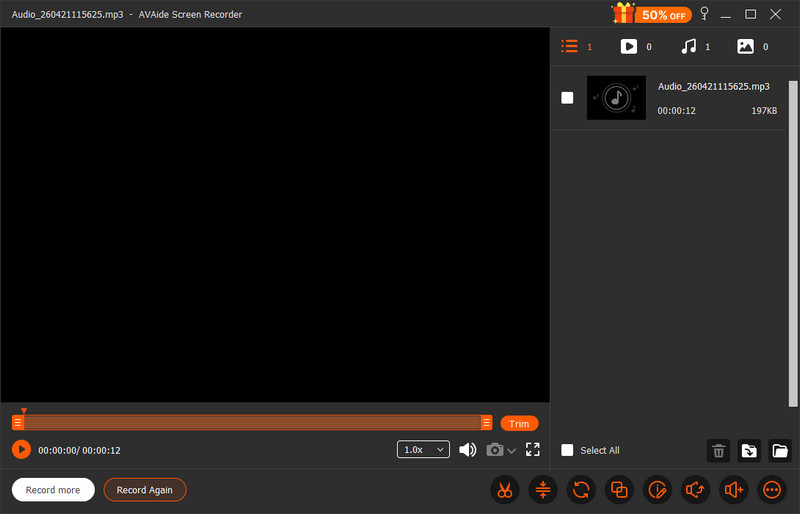This screenshot has width=800, height=514.
Task: Click the Audio_260421115625.mp3 file name
Action: [713, 86]
